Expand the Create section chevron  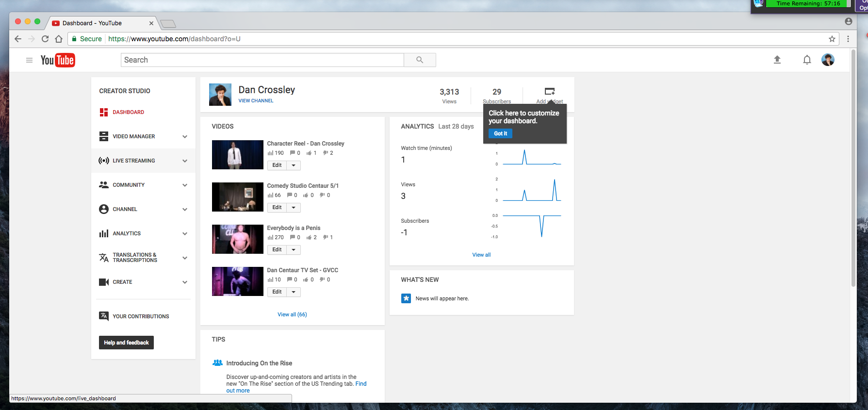185,282
